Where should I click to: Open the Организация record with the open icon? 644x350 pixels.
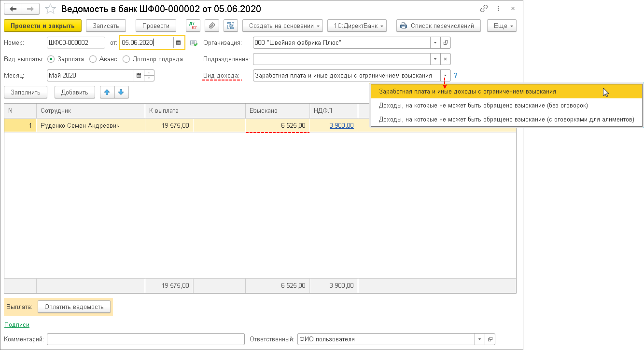click(x=445, y=43)
